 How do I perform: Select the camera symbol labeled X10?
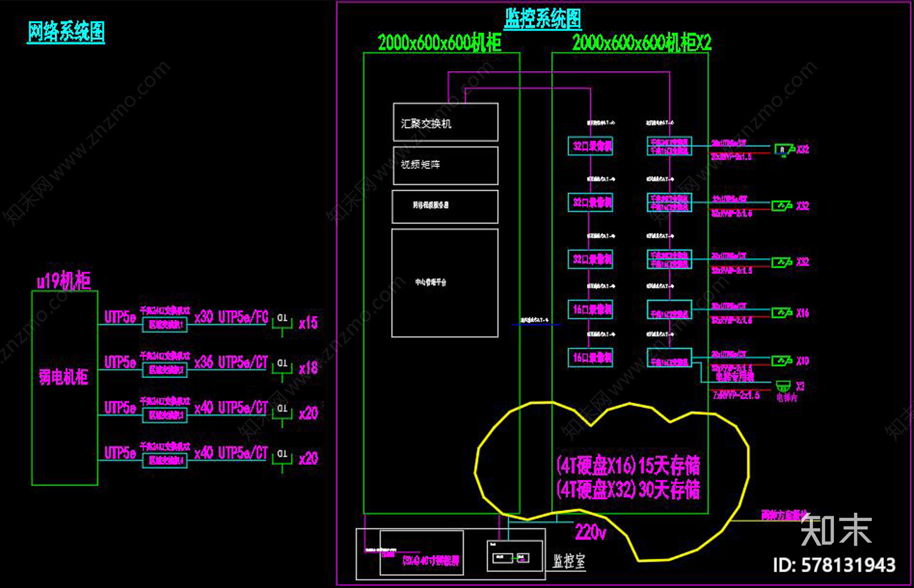tap(782, 360)
